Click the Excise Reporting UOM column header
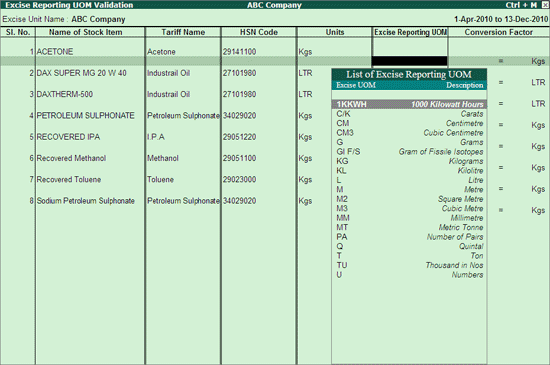This screenshot has height=365, width=550. coord(410,32)
